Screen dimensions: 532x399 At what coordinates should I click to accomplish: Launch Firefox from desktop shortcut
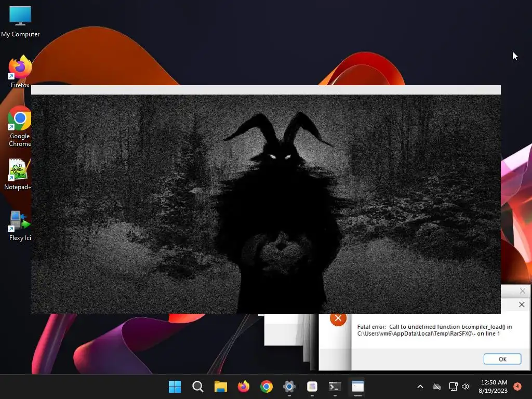click(x=20, y=71)
